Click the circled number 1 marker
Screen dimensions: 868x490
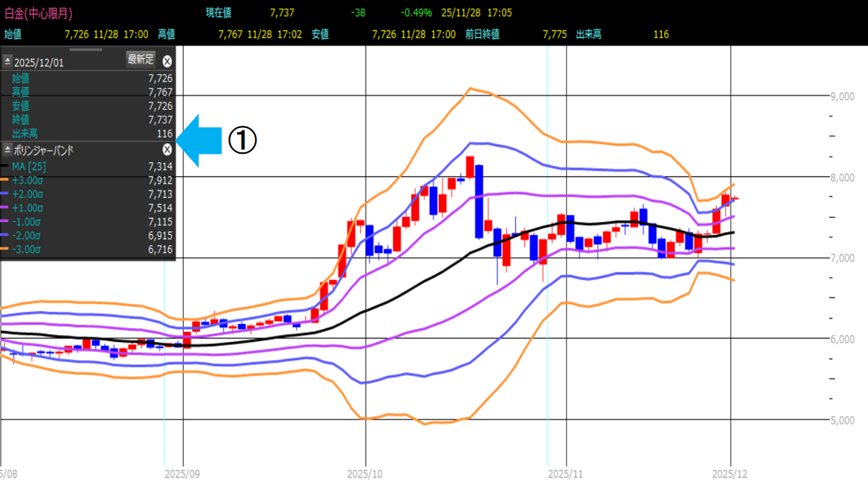[x=242, y=140]
